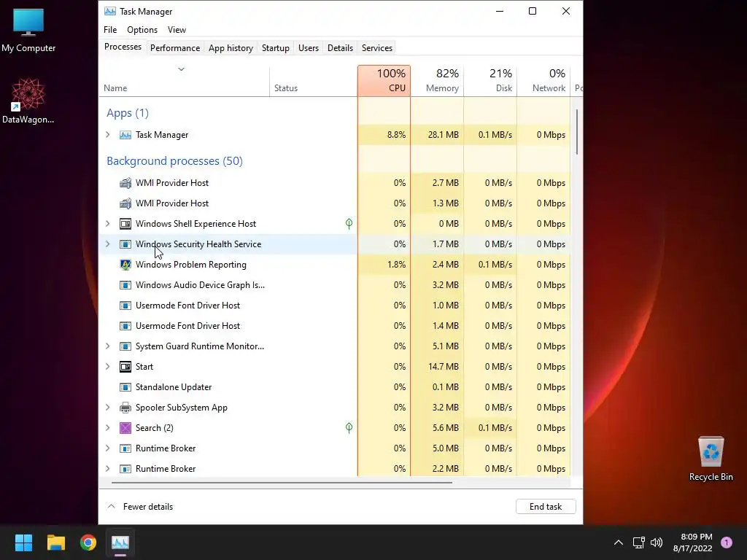Image resolution: width=747 pixels, height=560 pixels.
Task: Open the notification badge in tray
Action: [727, 542]
